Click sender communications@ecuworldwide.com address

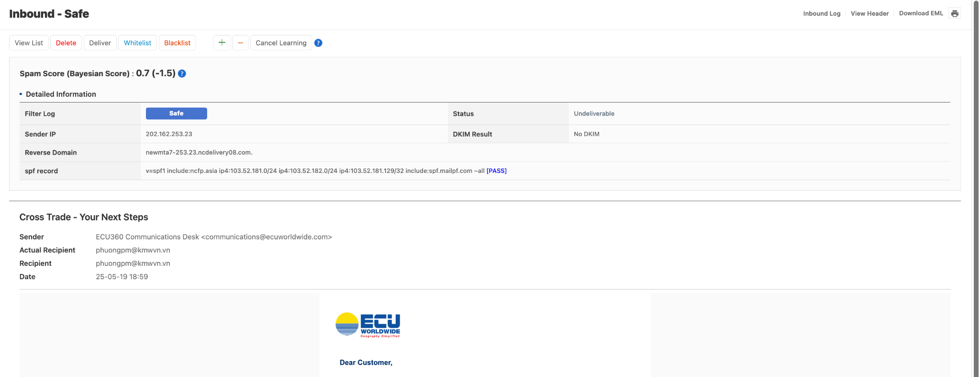pos(267,237)
